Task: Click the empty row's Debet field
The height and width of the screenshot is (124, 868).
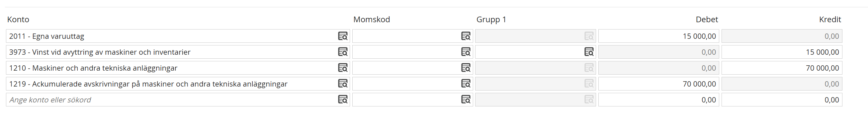Action: [658, 100]
